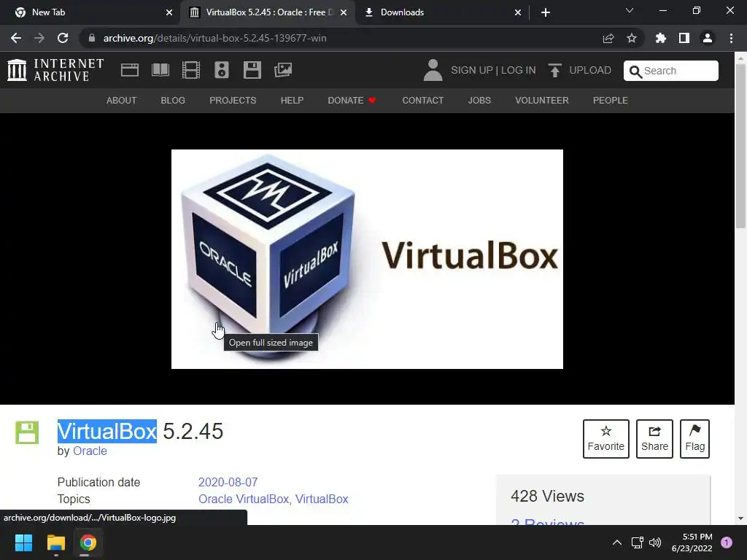
Task: Open the Chrome profile icon
Action: (708, 38)
